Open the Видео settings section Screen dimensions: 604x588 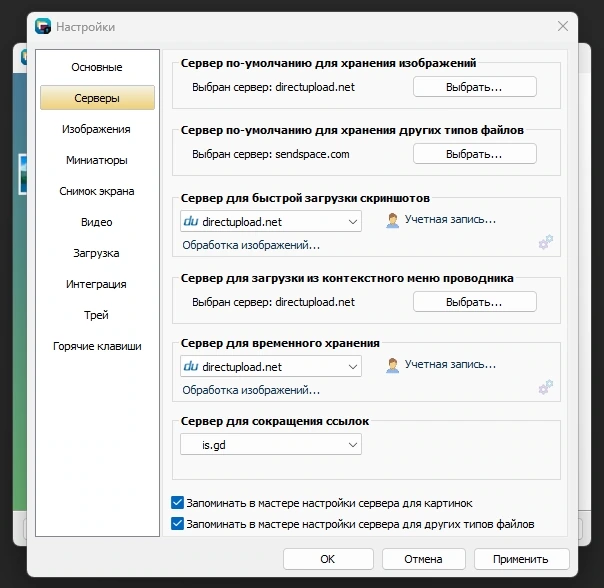(x=97, y=222)
